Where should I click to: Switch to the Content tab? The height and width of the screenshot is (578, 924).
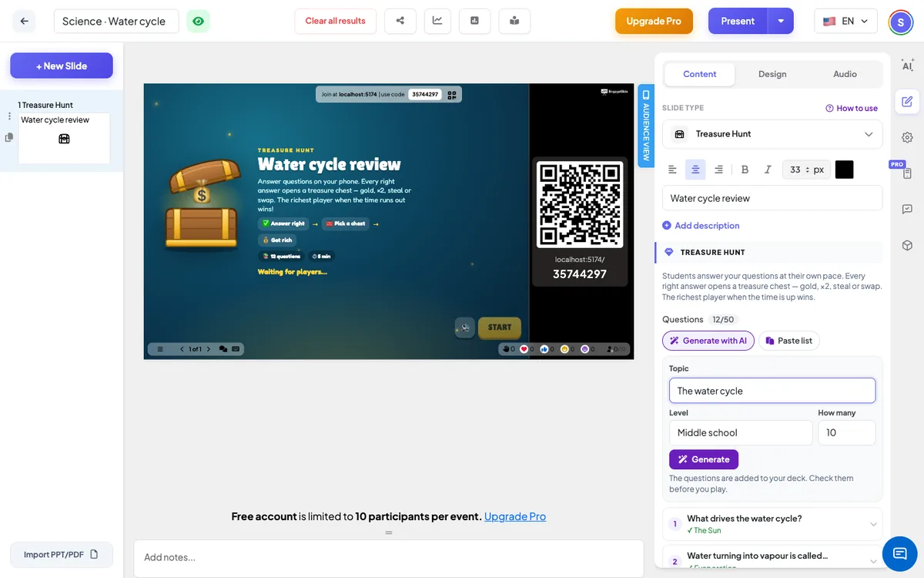click(699, 74)
